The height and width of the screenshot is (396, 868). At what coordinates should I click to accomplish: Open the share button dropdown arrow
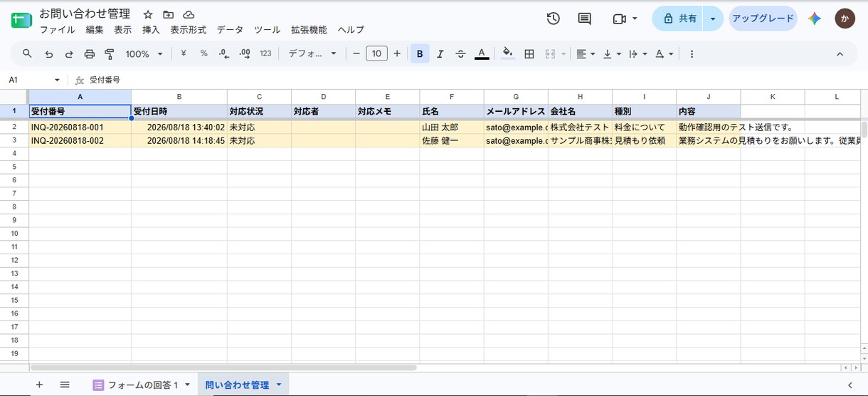(x=714, y=19)
